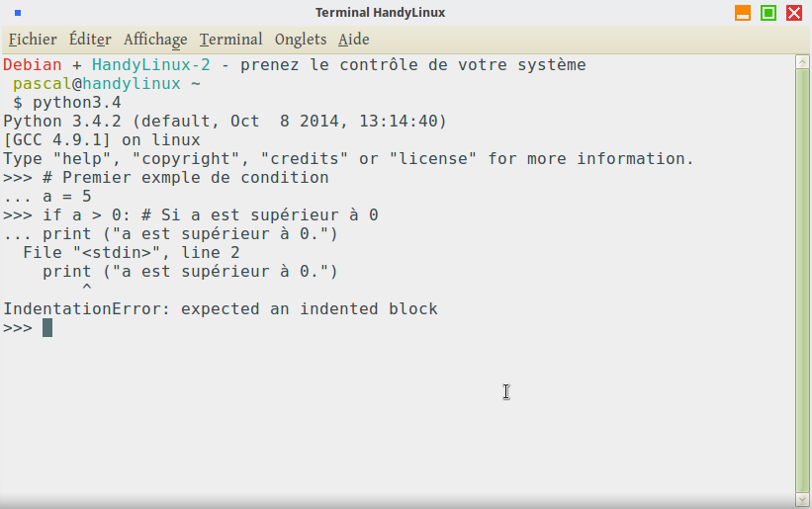Open the Onglets menu
This screenshot has height=509, width=812.
(301, 40)
